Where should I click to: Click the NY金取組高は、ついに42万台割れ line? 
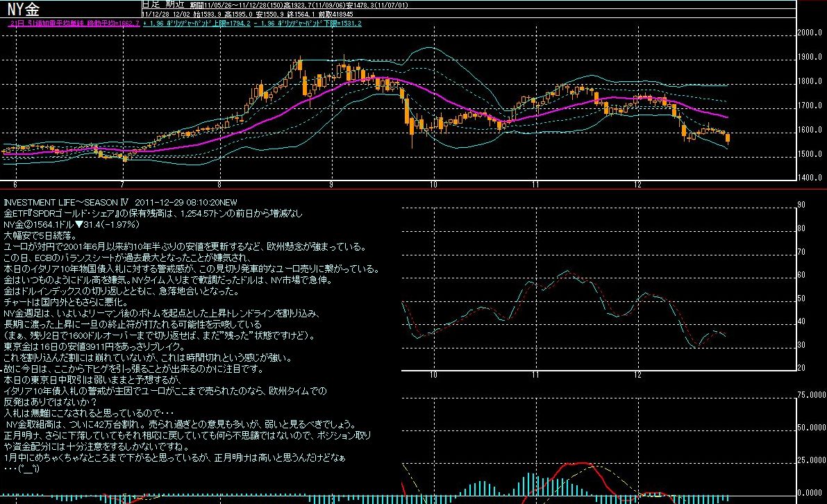pos(181,424)
